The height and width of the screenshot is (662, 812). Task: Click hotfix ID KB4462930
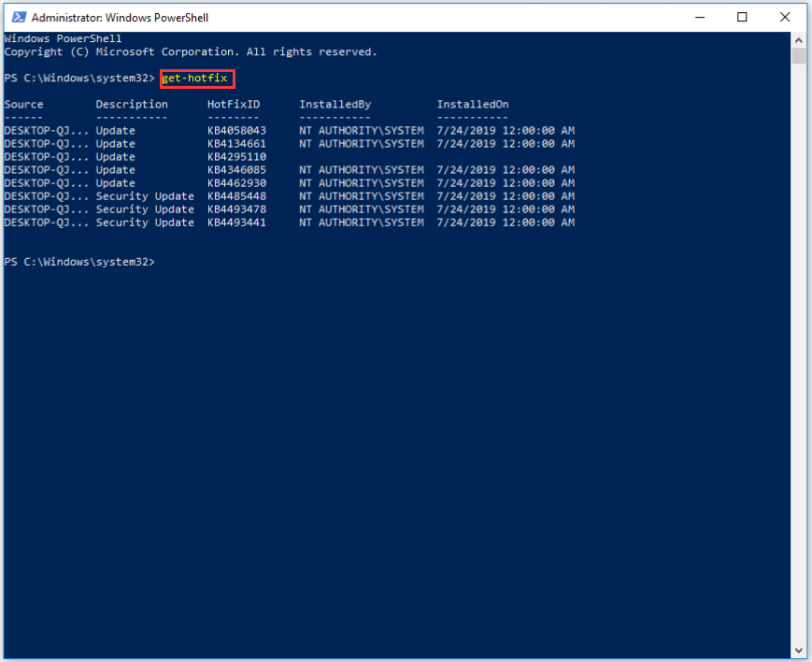pyautogui.click(x=236, y=183)
